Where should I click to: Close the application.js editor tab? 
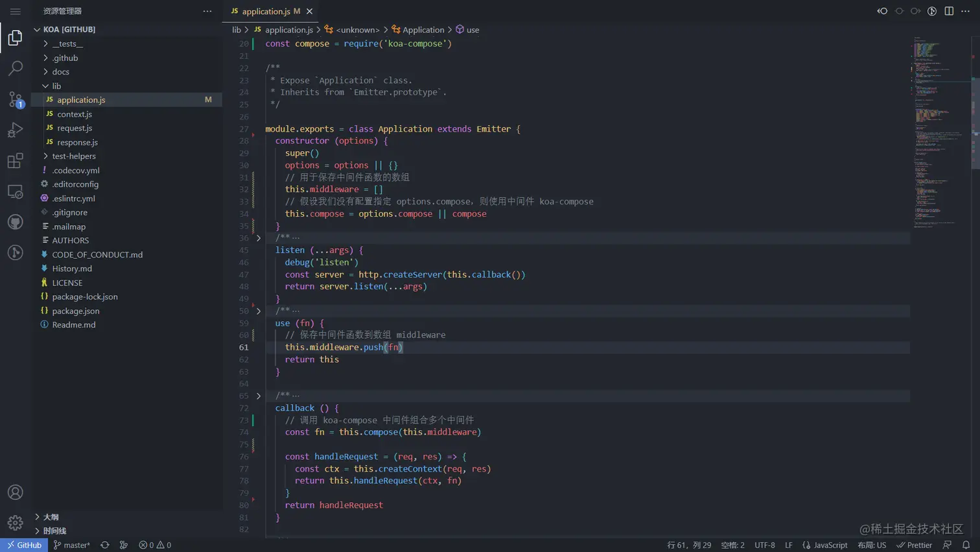pos(309,11)
